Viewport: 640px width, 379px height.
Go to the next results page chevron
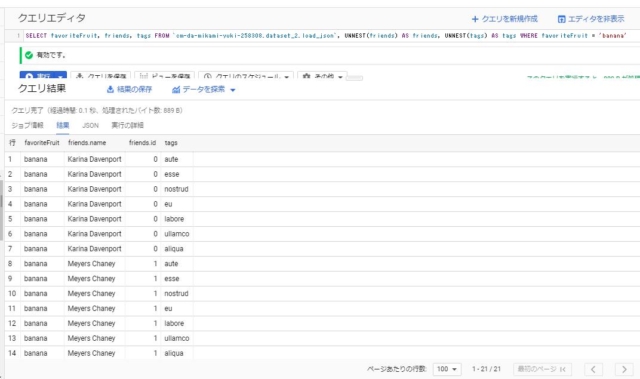point(624,369)
